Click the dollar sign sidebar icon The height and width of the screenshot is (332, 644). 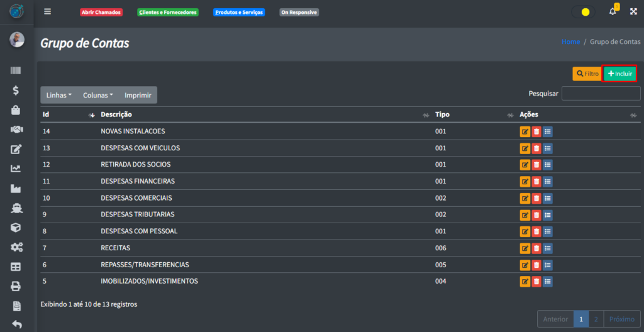(16, 91)
